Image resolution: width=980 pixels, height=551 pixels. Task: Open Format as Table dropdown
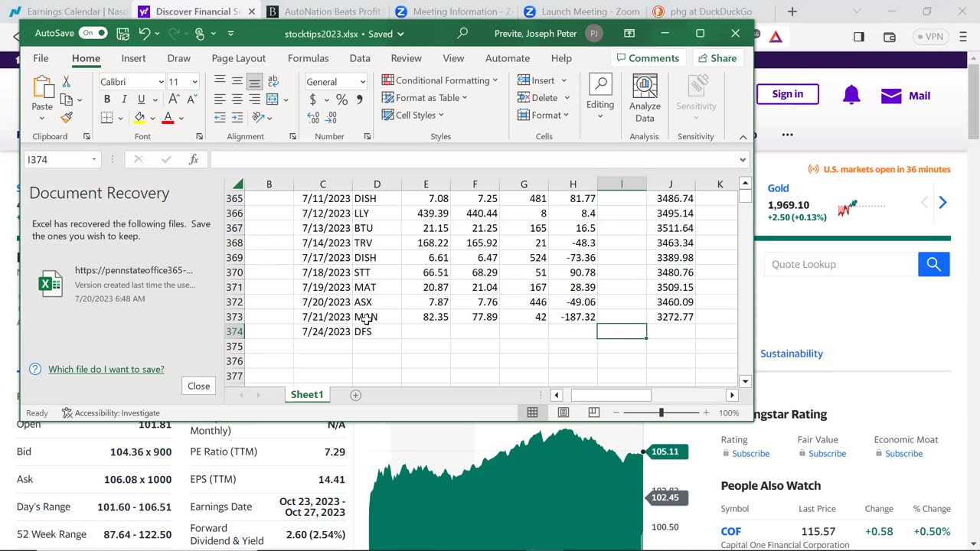tap(425, 98)
